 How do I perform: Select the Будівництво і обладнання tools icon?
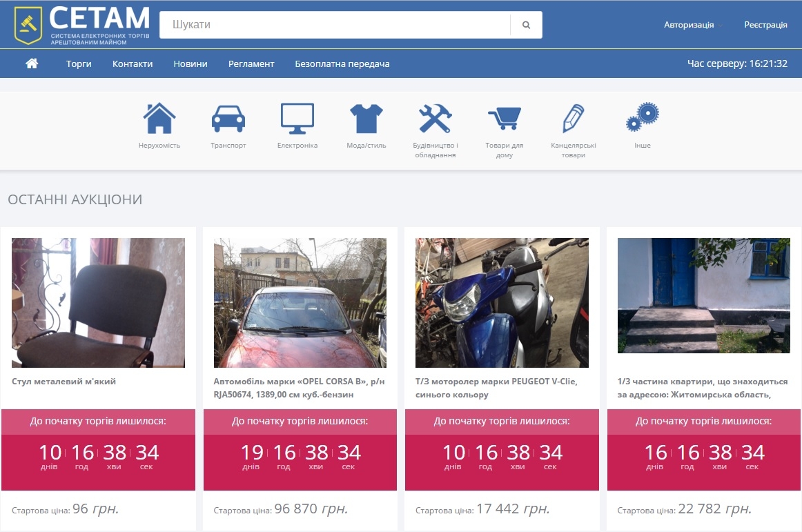click(x=435, y=119)
